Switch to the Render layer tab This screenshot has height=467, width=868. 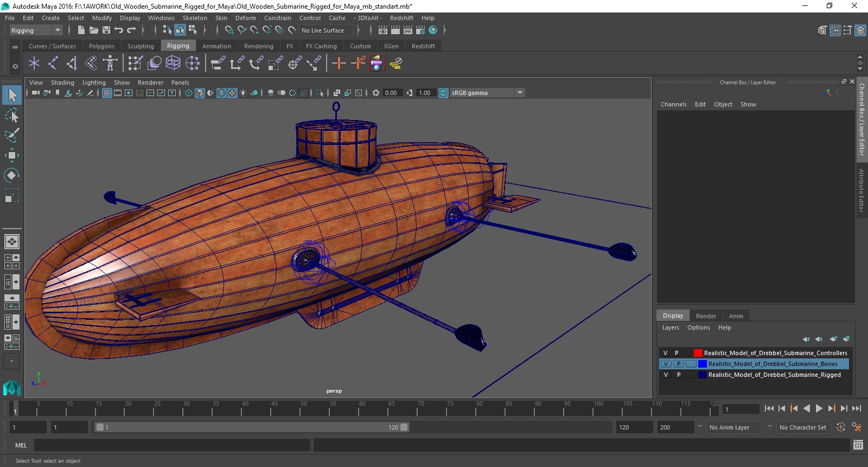tap(706, 315)
